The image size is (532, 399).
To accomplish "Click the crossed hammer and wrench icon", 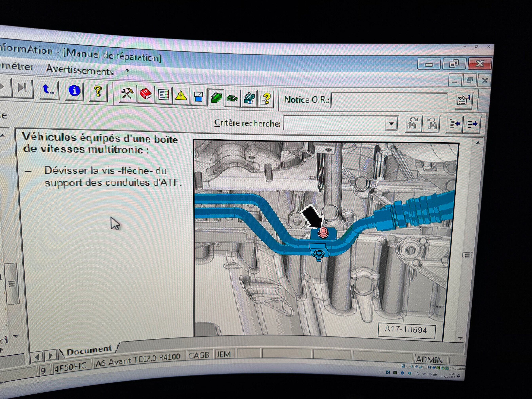I will pos(127,93).
